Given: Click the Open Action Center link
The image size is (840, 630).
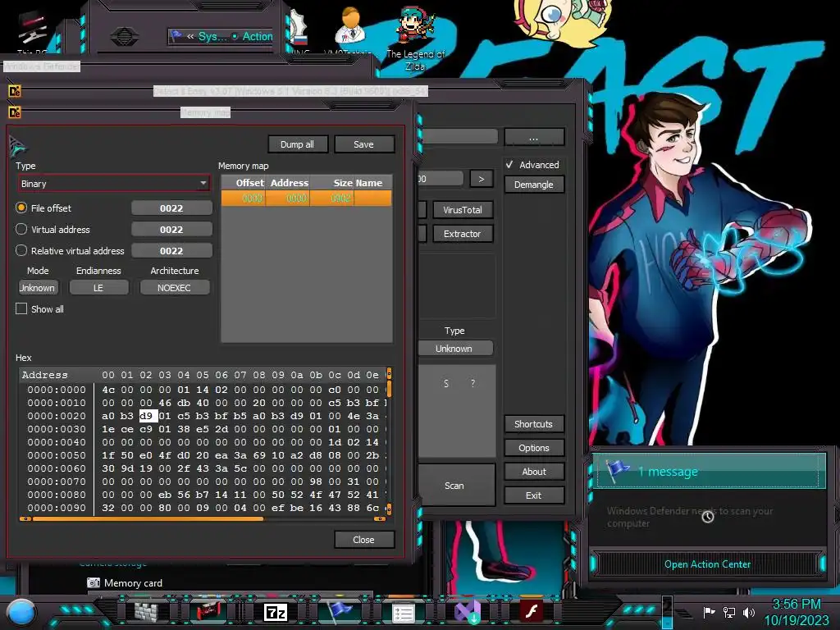Looking at the screenshot, I should pos(707,564).
